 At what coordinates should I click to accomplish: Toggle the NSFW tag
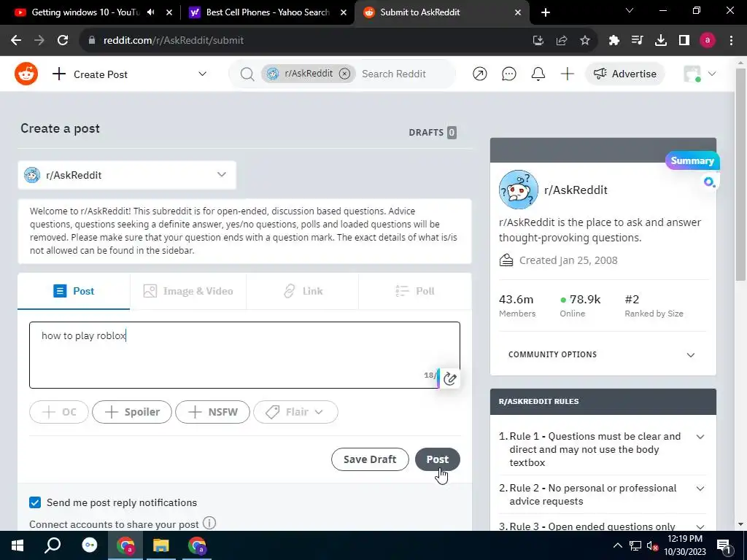pos(212,412)
